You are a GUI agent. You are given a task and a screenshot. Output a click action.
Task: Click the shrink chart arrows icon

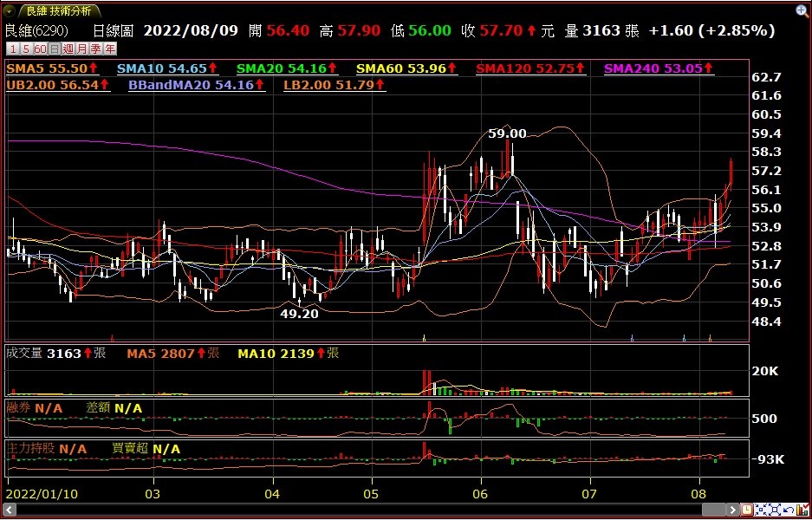(761, 510)
